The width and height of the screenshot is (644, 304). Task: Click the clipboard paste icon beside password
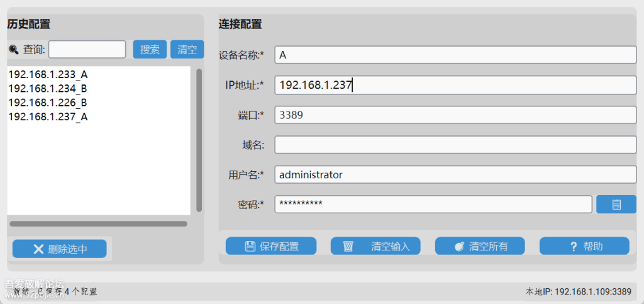[x=616, y=204]
